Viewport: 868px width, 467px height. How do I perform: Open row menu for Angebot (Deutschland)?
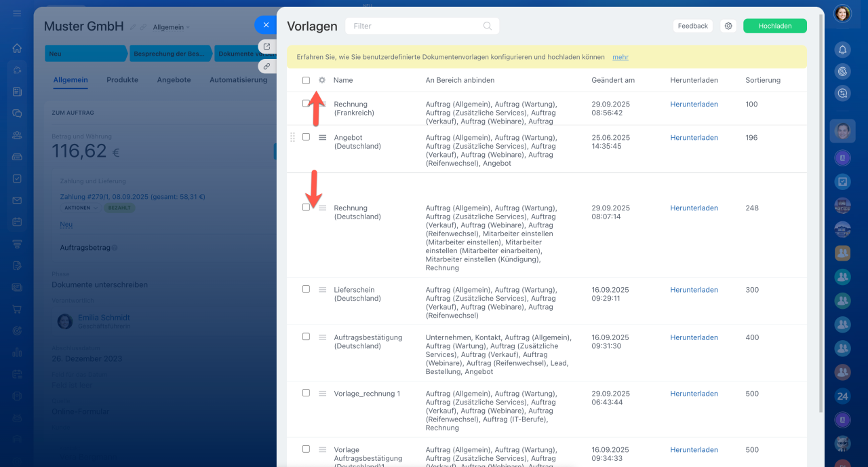(x=322, y=137)
